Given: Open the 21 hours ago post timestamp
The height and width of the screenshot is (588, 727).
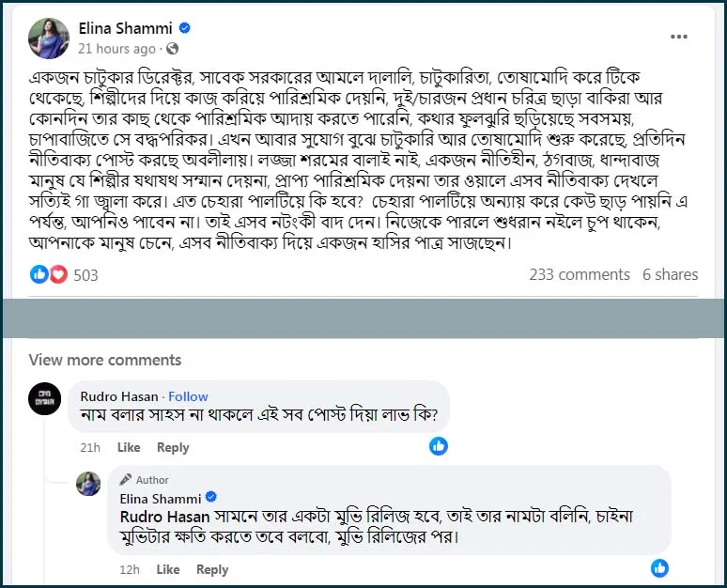Looking at the screenshot, I should [x=117, y=49].
